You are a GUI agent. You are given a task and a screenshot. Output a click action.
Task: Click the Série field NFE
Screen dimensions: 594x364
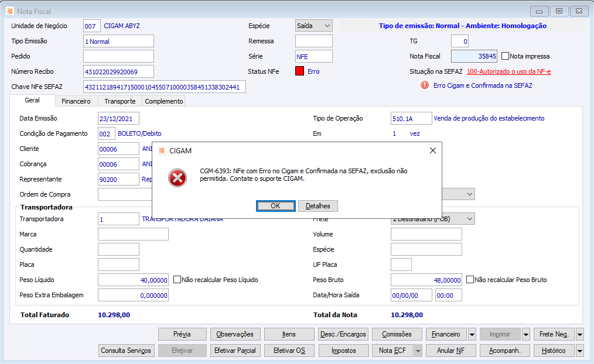[313, 56]
